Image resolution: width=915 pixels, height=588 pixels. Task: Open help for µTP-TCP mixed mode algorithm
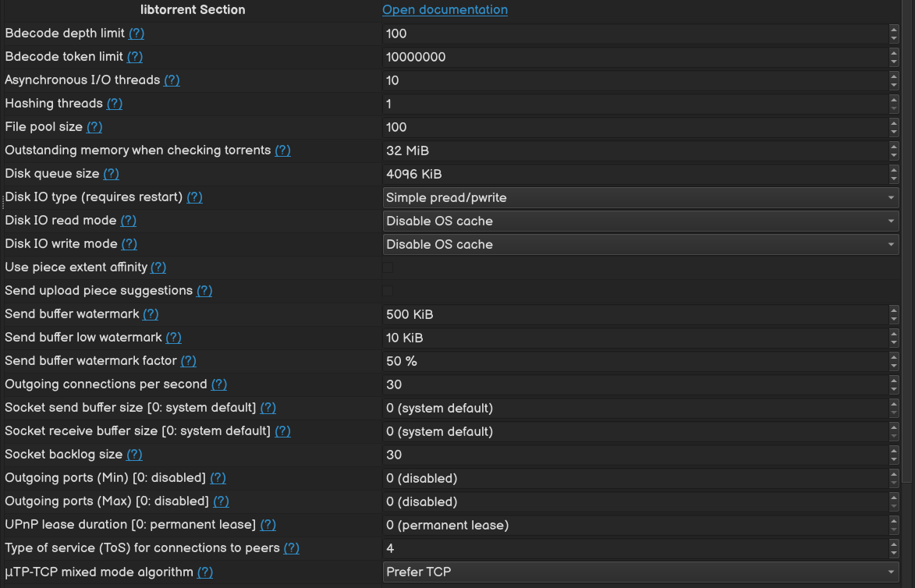tap(205, 572)
